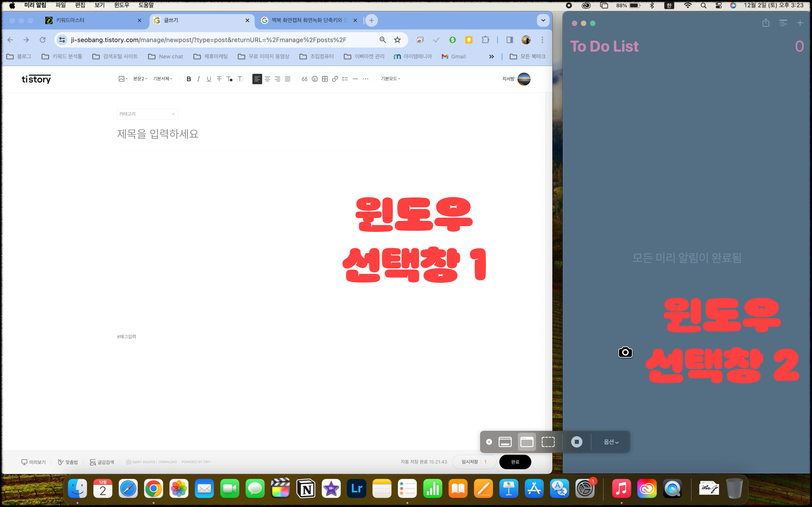Screen dimensions: 812x507
Task: Insert a hyperlink in editor
Action: (335, 79)
